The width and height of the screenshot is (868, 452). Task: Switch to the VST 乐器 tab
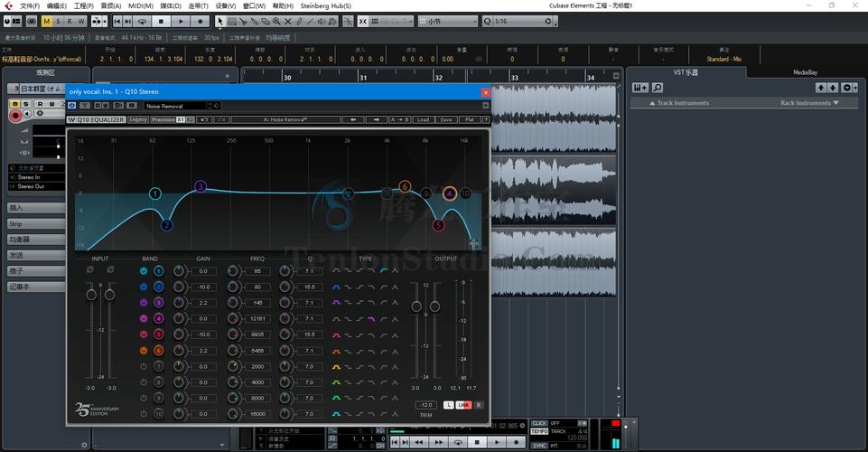tap(686, 72)
